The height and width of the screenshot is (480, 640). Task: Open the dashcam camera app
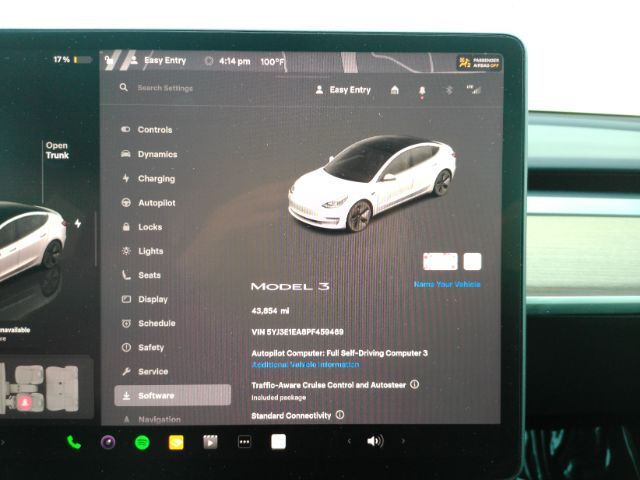click(108, 442)
